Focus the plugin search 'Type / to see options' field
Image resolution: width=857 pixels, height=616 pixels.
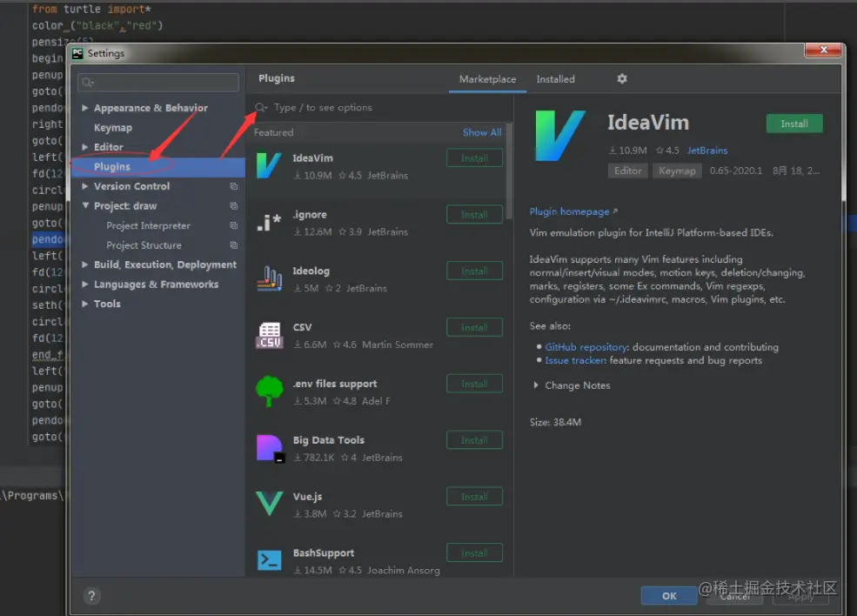[380, 108]
